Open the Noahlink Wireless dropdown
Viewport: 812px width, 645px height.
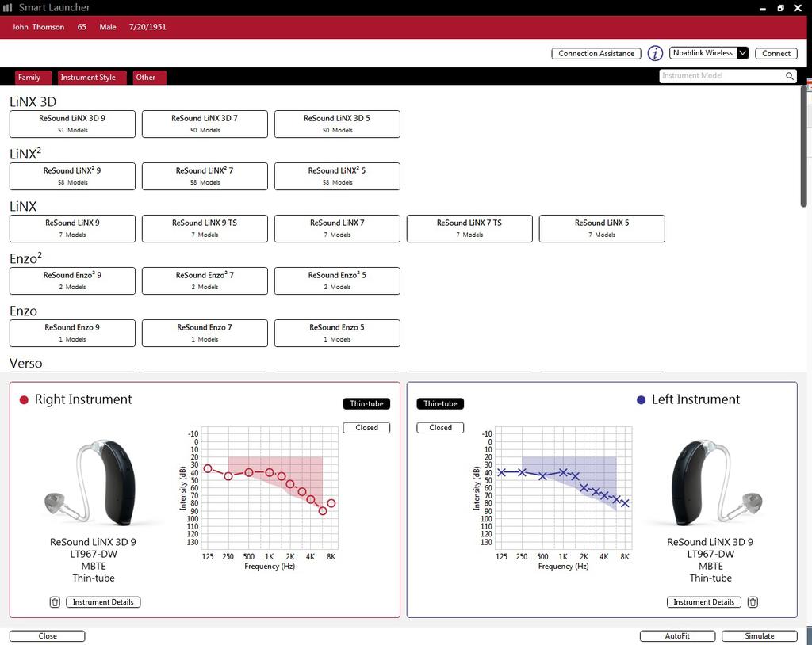(709, 53)
